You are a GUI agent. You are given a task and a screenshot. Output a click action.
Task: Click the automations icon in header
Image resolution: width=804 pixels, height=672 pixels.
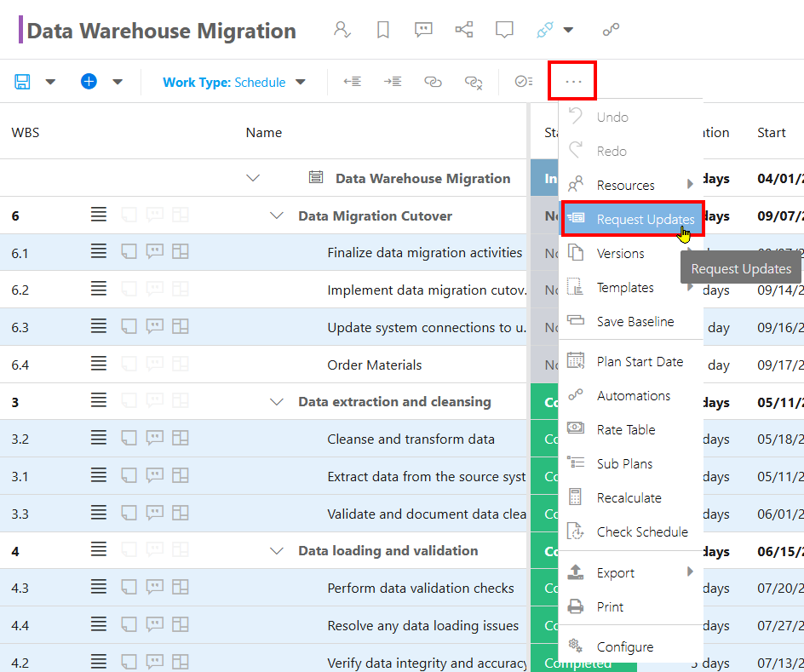(x=611, y=30)
